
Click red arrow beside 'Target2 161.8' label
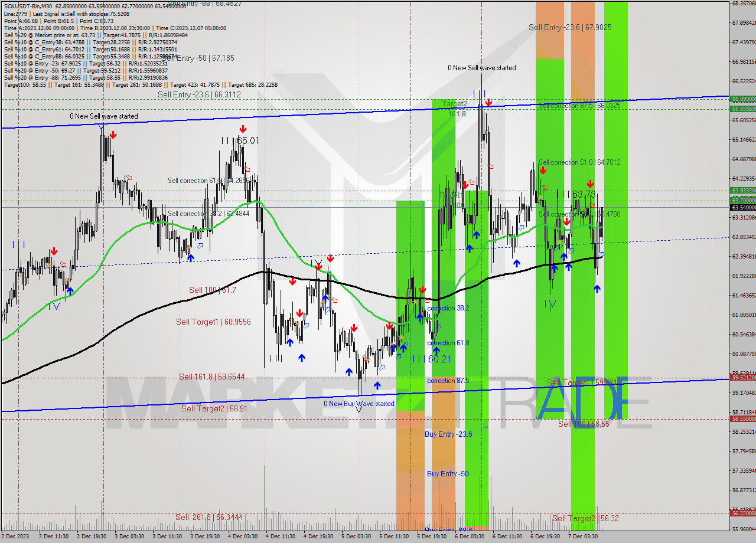coord(488,103)
